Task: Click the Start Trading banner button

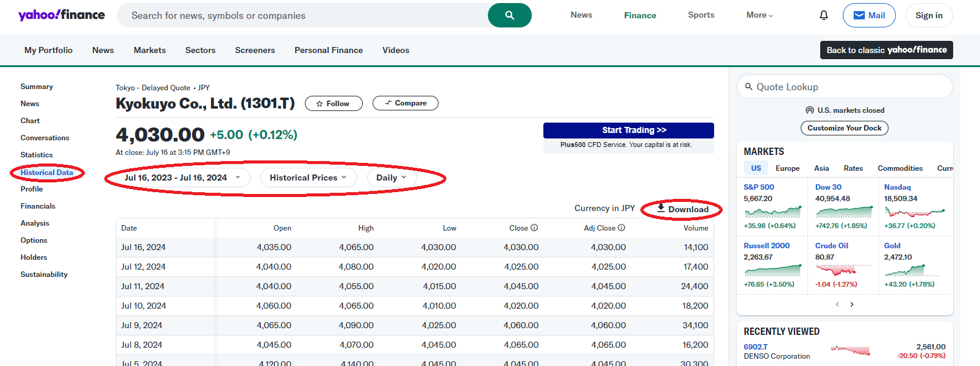Action: [629, 130]
